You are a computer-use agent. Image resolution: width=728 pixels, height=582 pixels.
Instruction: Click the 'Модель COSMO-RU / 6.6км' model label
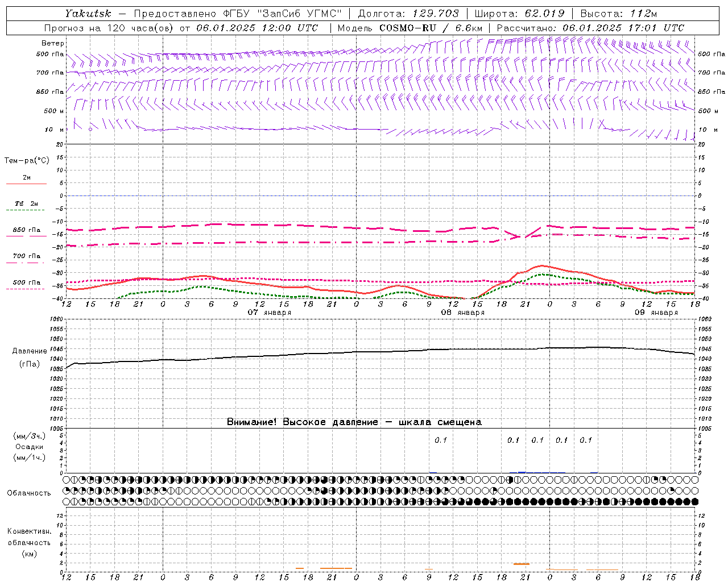point(409,28)
